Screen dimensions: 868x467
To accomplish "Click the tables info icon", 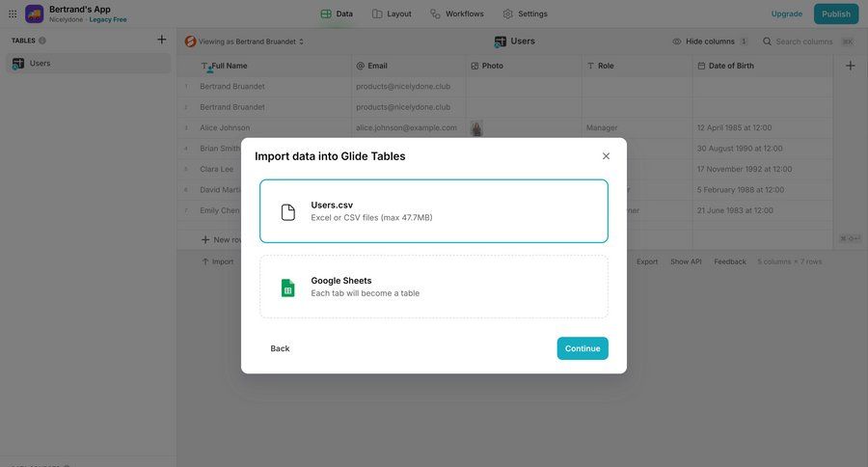I will [42, 41].
